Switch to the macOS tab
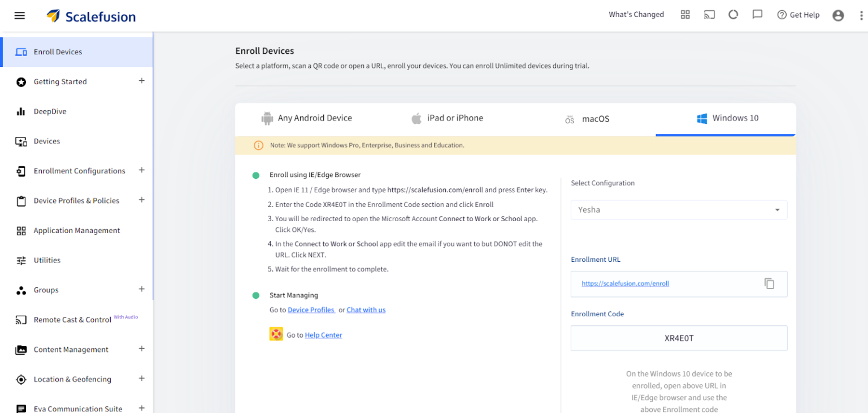This screenshot has width=868, height=413. (x=587, y=119)
